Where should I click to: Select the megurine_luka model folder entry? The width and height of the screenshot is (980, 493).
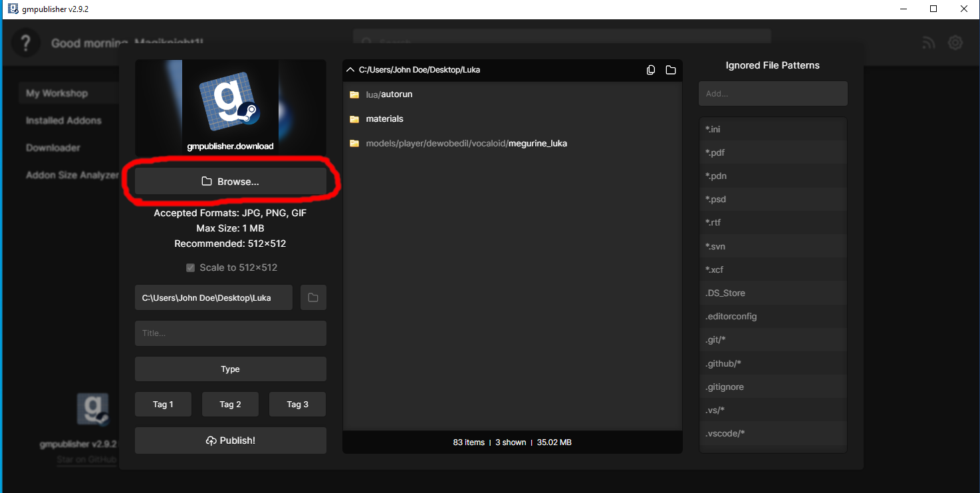point(513,143)
